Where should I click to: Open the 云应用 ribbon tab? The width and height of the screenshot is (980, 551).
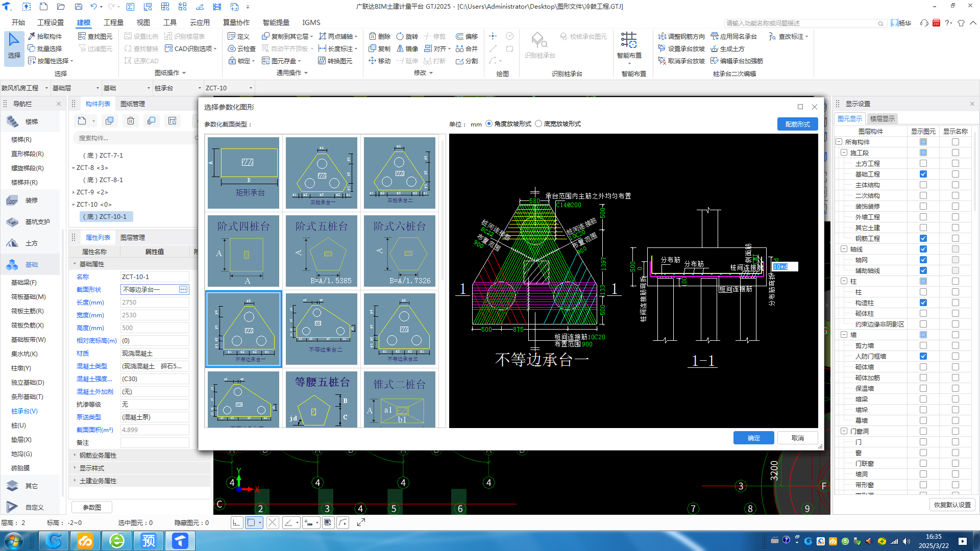pos(200,22)
